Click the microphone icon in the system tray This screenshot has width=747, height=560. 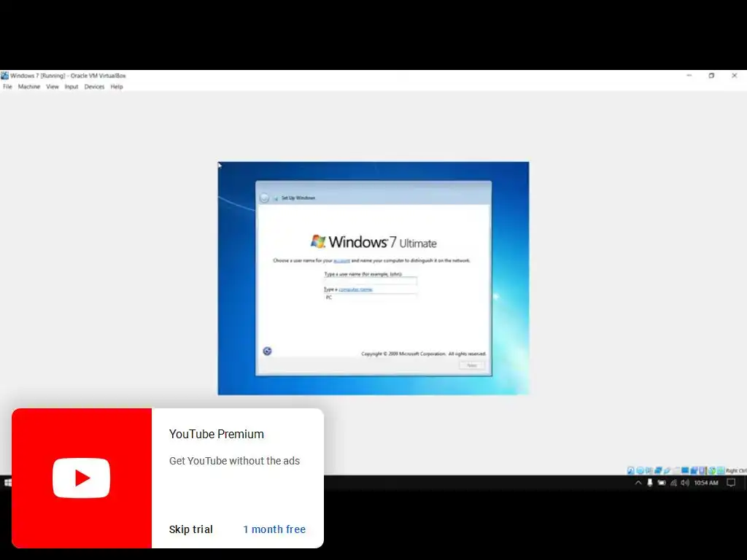[650, 483]
